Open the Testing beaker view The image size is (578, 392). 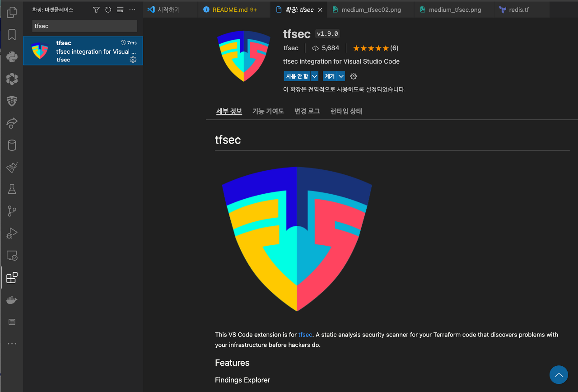click(12, 189)
